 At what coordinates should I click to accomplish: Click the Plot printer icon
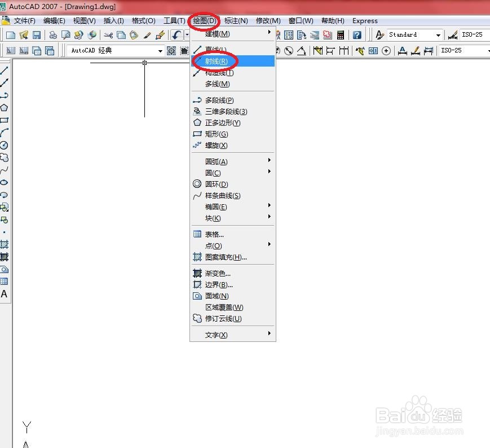pos(53,35)
